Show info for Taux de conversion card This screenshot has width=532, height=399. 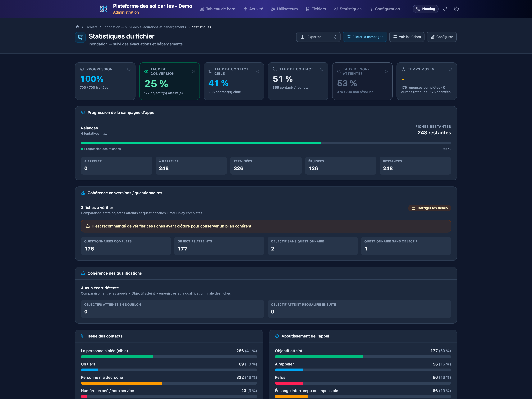(x=193, y=71)
